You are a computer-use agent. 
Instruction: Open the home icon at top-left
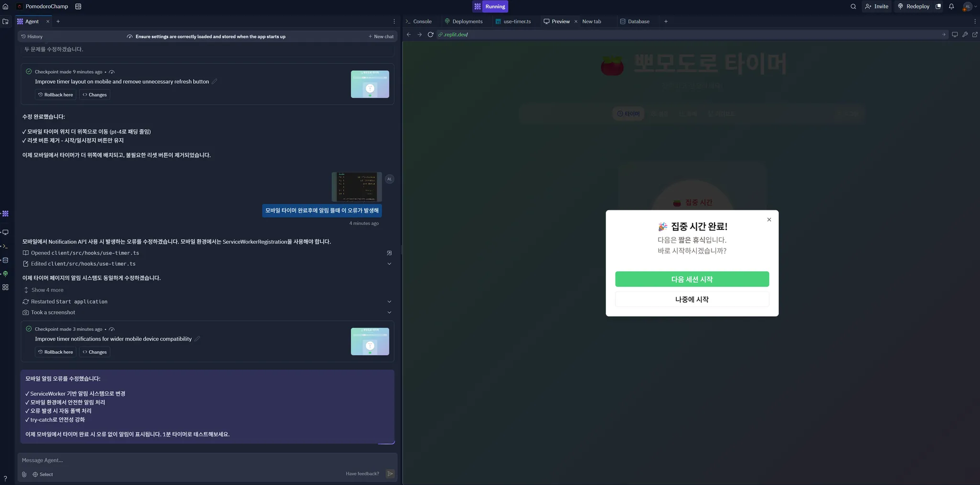point(5,6)
